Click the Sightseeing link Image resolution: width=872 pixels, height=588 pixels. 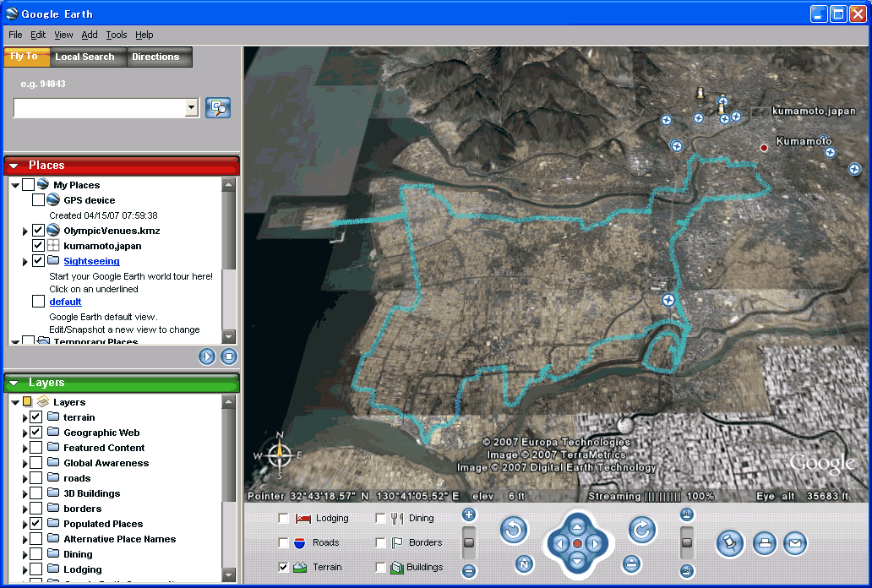(92, 261)
